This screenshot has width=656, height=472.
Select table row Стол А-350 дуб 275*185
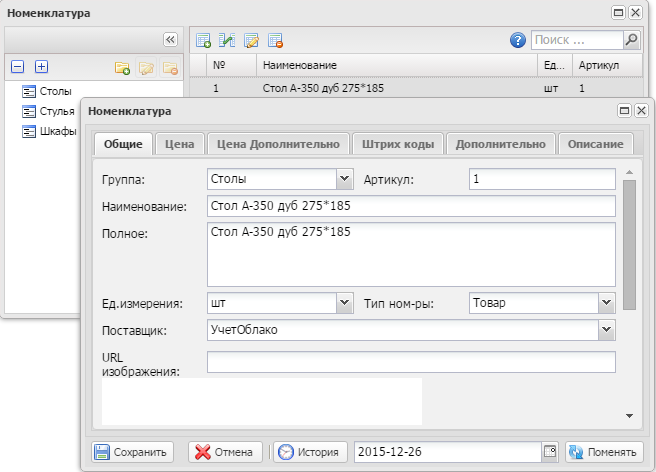click(x=416, y=88)
